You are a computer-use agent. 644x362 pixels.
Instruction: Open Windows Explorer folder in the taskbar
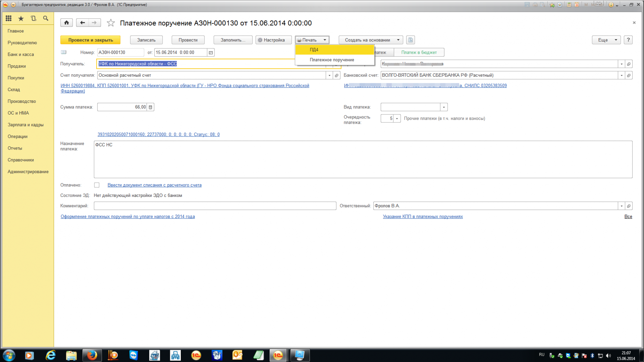click(x=71, y=355)
